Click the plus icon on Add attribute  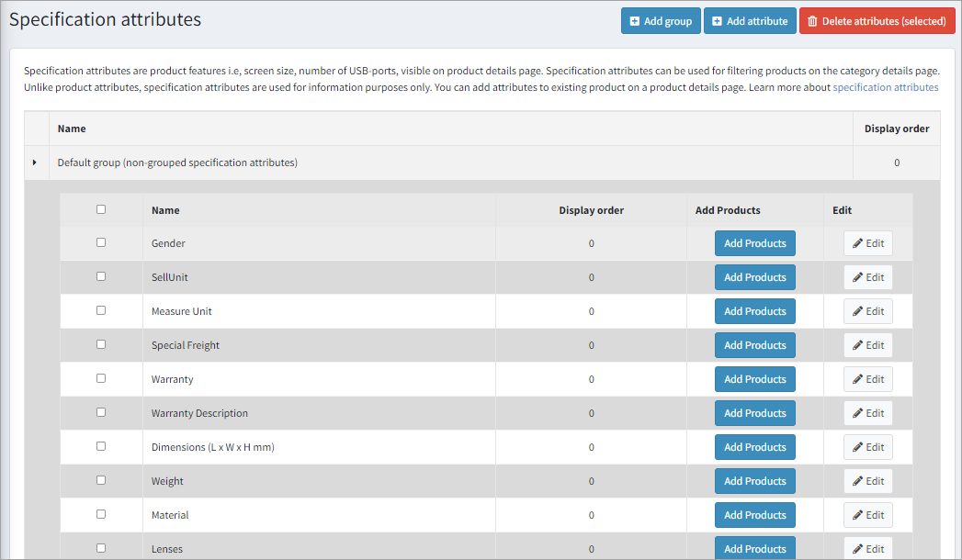(x=717, y=21)
